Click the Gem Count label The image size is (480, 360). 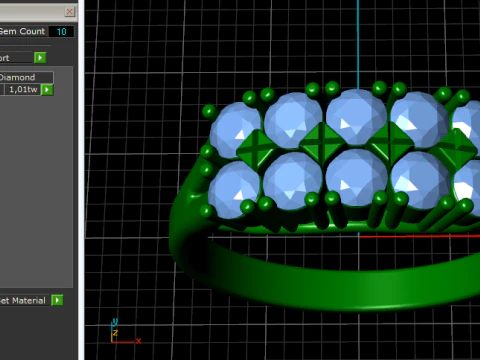[x=22, y=31]
